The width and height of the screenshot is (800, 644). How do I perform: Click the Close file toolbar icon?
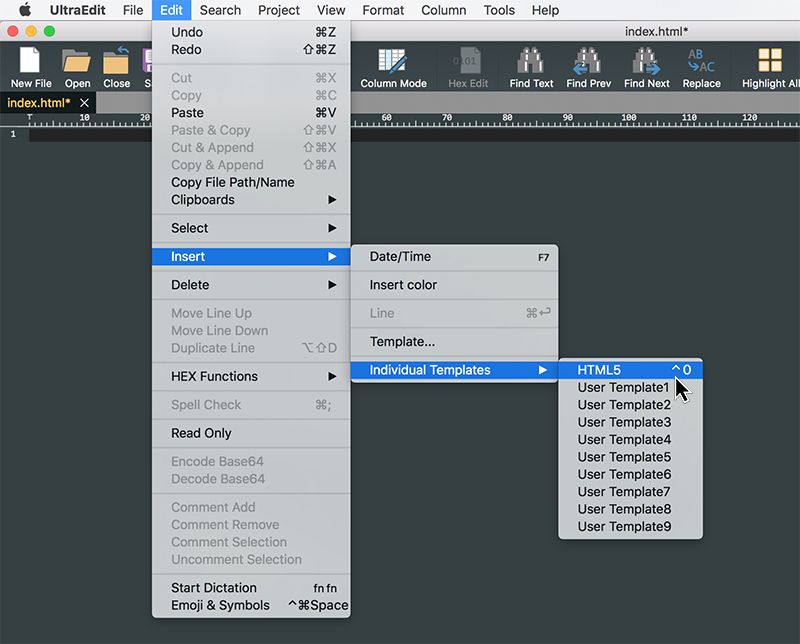point(116,67)
